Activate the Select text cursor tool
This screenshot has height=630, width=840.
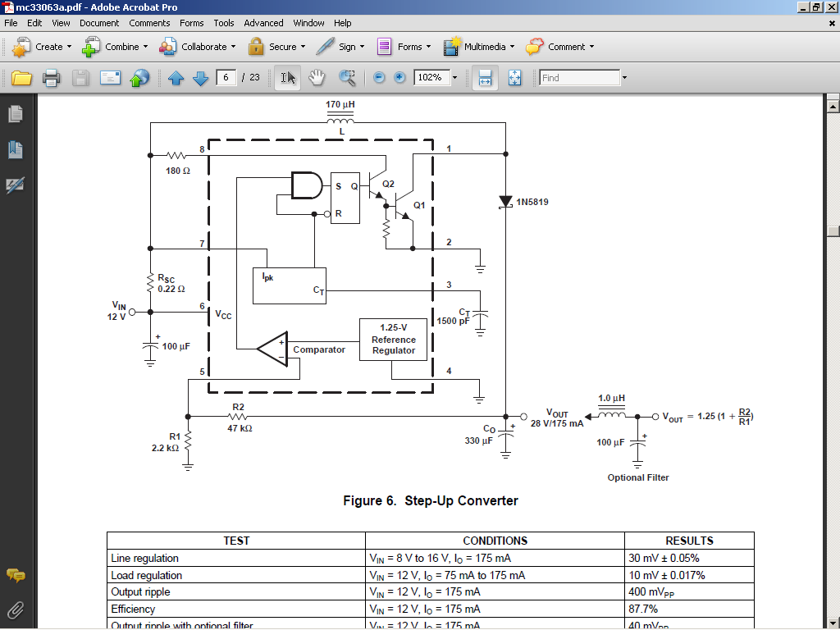click(288, 78)
